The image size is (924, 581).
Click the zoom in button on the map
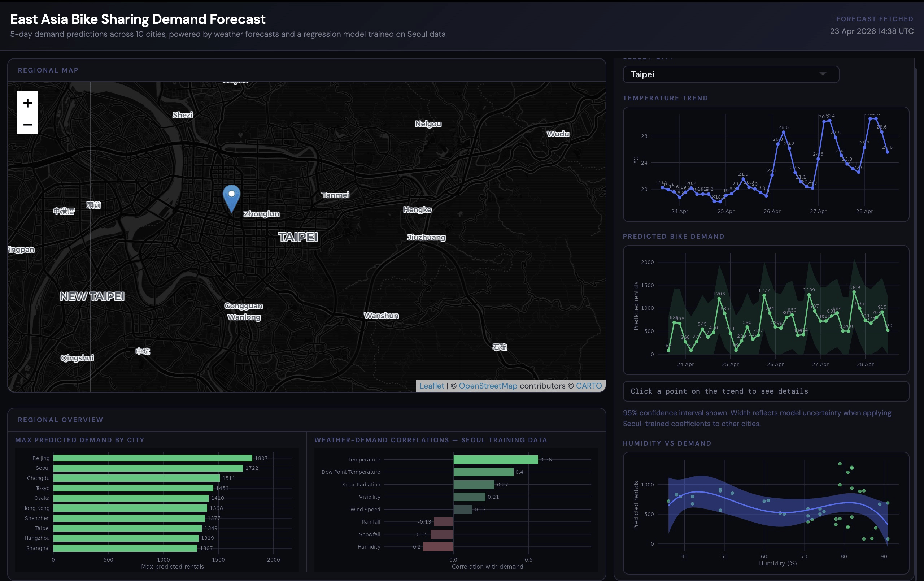(27, 103)
